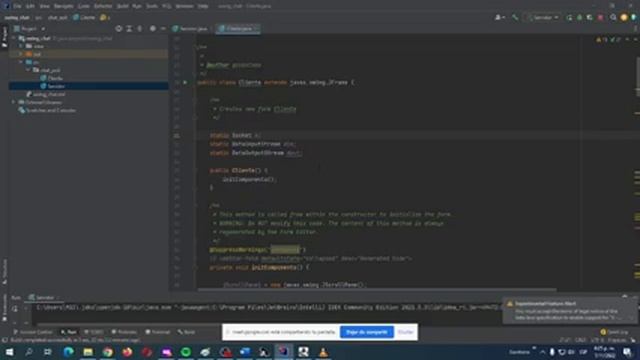Select the Cliente class in project tree

(52, 78)
